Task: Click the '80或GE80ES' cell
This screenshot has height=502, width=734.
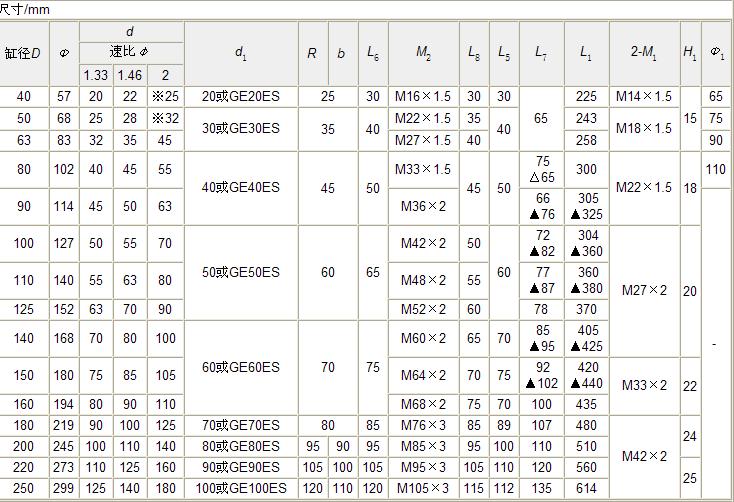Action: click(241, 447)
